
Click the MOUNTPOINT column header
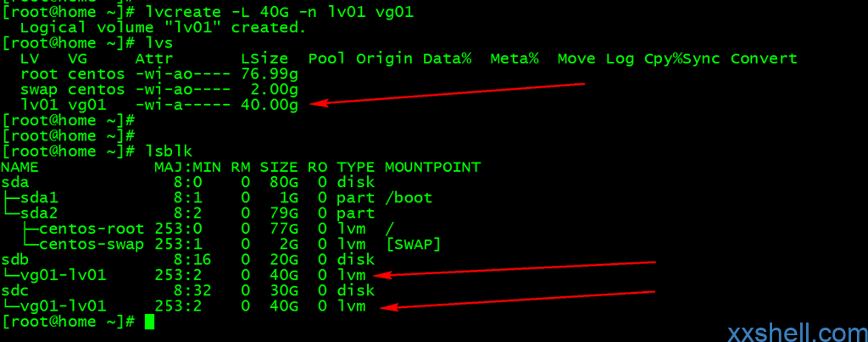click(433, 166)
